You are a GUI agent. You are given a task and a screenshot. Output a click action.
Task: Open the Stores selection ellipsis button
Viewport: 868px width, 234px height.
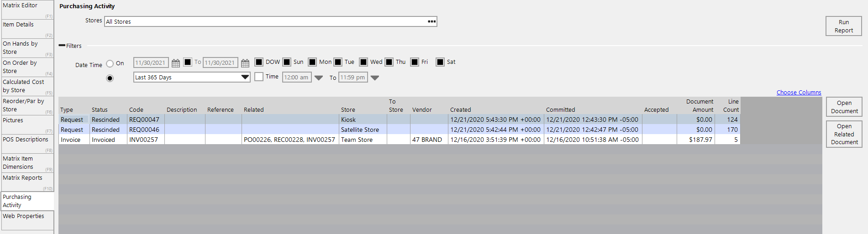tap(431, 21)
